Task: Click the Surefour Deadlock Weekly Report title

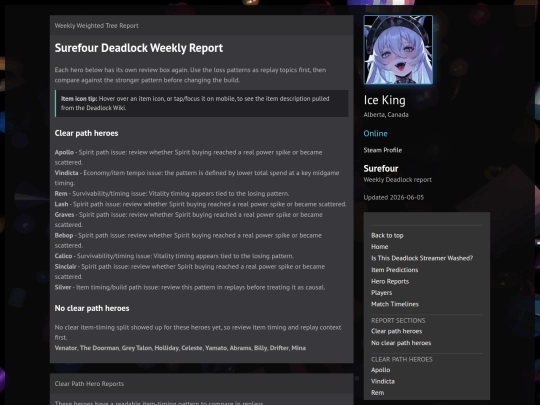Action: [x=139, y=48]
